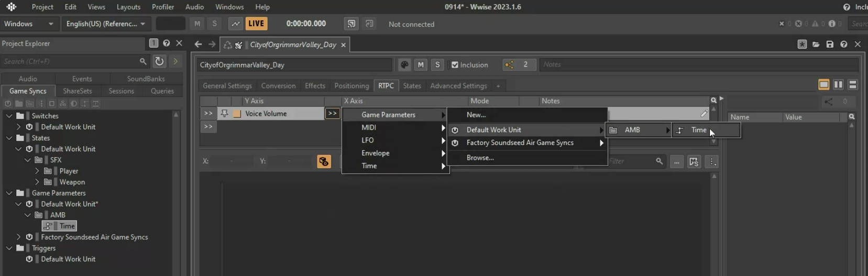
Task: Choose Browse... in the submenu
Action: (528, 158)
